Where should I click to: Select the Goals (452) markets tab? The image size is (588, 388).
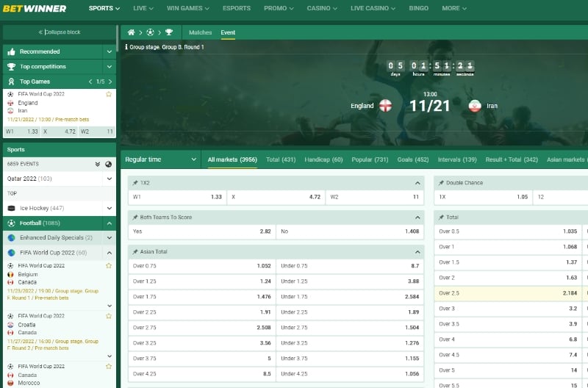tap(413, 159)
